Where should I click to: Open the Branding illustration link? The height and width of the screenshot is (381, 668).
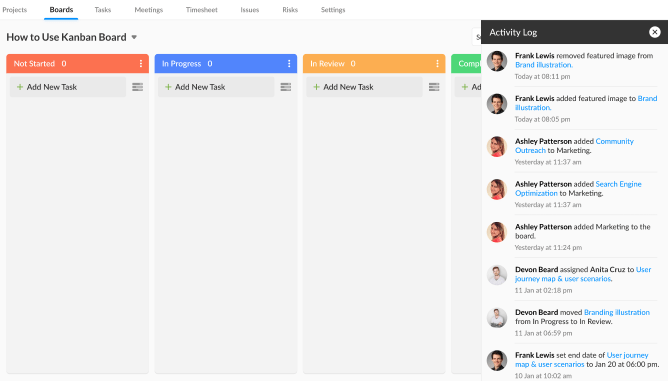click(x=616, y=312)
